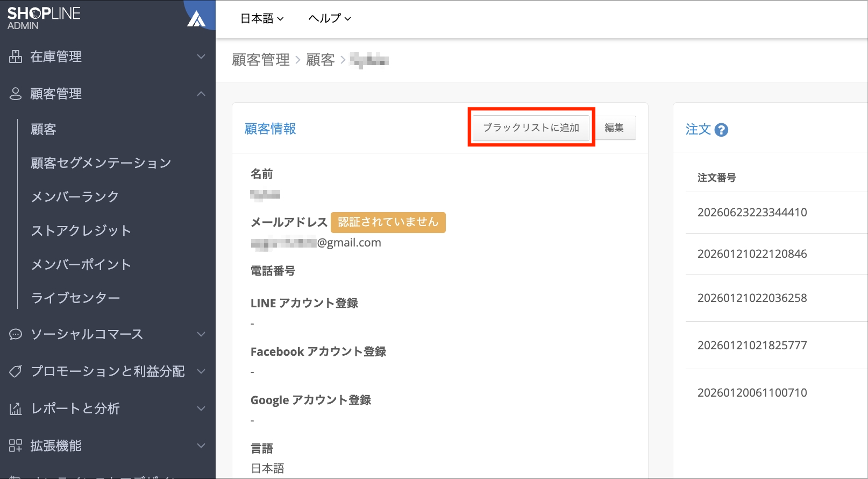Open the 日本語 language dropdown
868x479 pixels.
point(262,19)
